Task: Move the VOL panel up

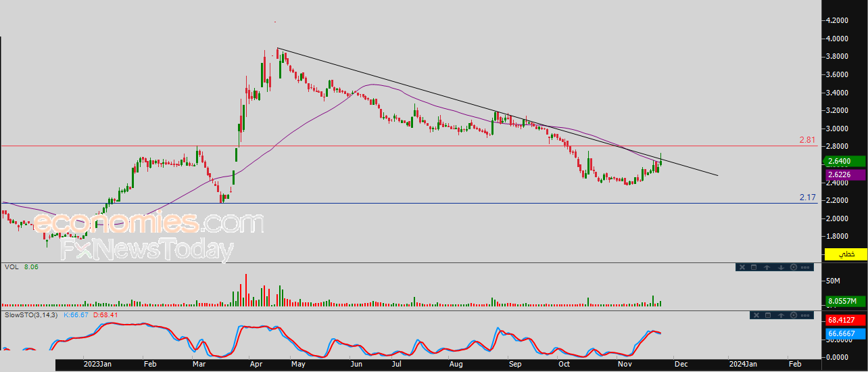Action: tap(767, 267)
